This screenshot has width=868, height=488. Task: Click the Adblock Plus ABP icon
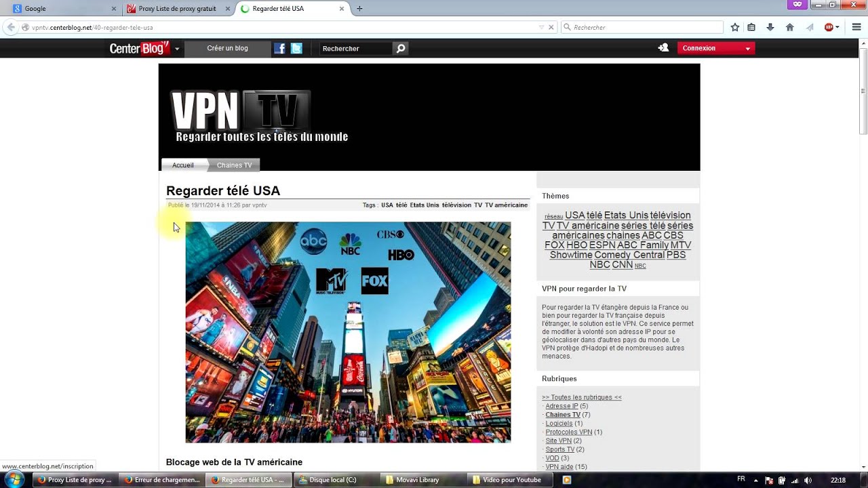click(x=829, y=28)
